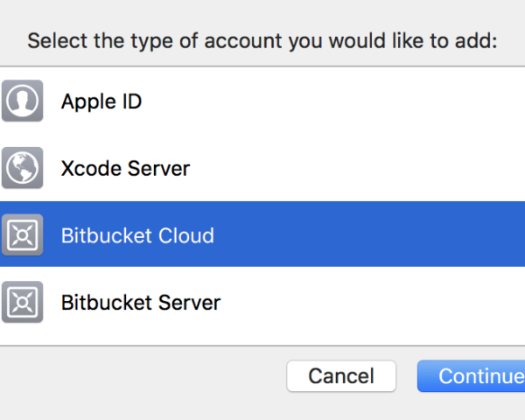Select the "Bitbucket Cloud" text label
This screenshot has height=420, width=525.
point(137,235)
